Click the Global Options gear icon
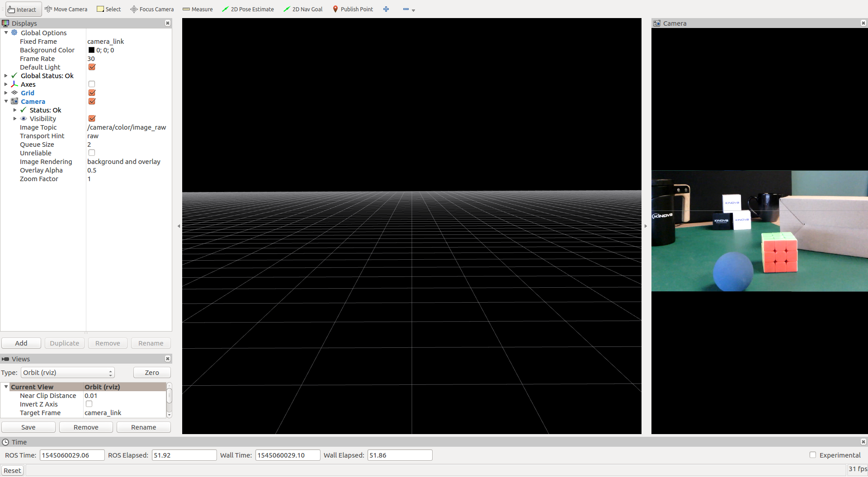 pyautogui.click(x=14, y=33)
